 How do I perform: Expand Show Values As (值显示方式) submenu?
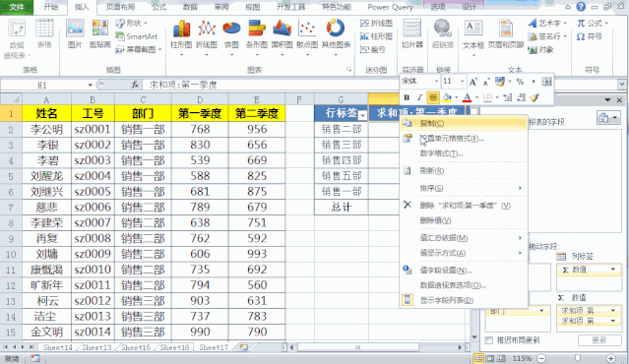coord(463,253)
